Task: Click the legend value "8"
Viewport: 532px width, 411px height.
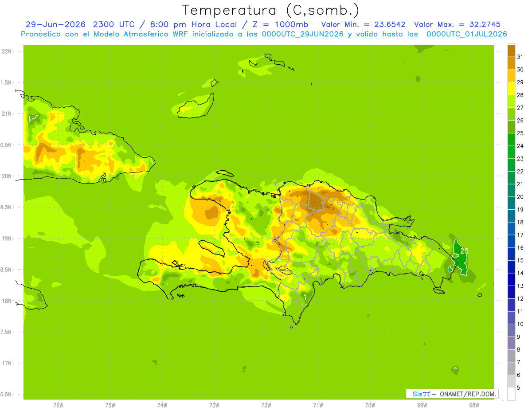Action: point(518,349)
